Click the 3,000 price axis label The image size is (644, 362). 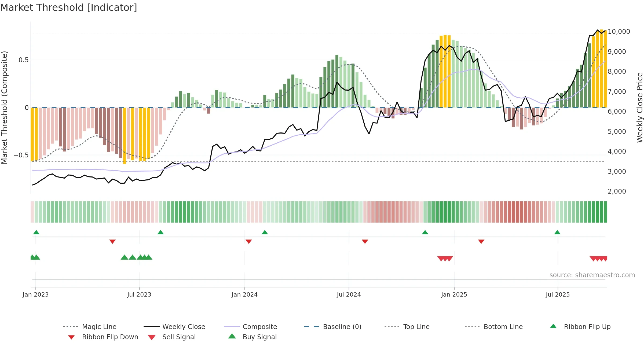(x=617, y=171)
